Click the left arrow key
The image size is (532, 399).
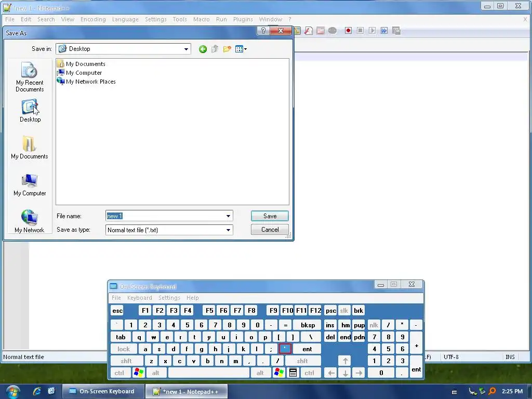pos(331,373)
